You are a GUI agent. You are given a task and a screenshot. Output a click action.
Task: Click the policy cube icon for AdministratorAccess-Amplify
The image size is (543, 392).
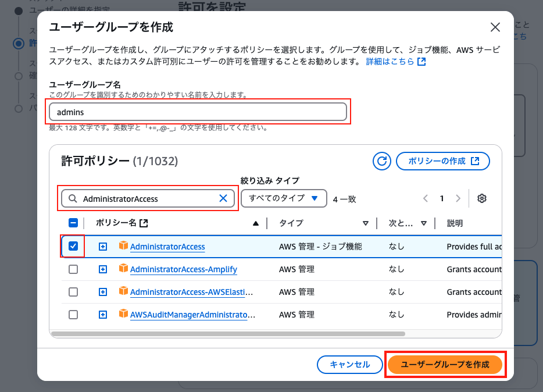click(123, 268)
